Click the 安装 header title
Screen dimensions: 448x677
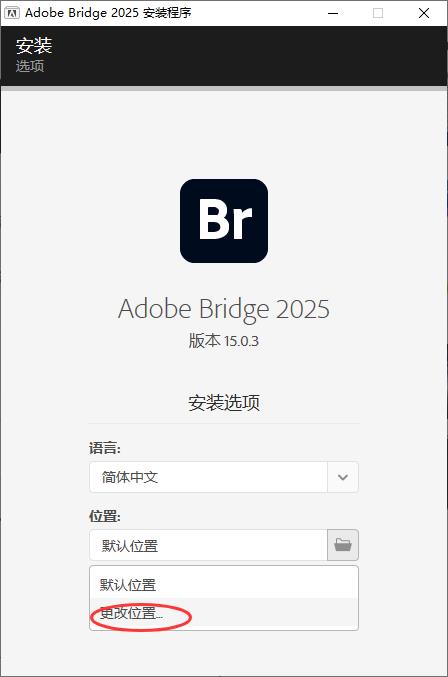click(34, 46)
